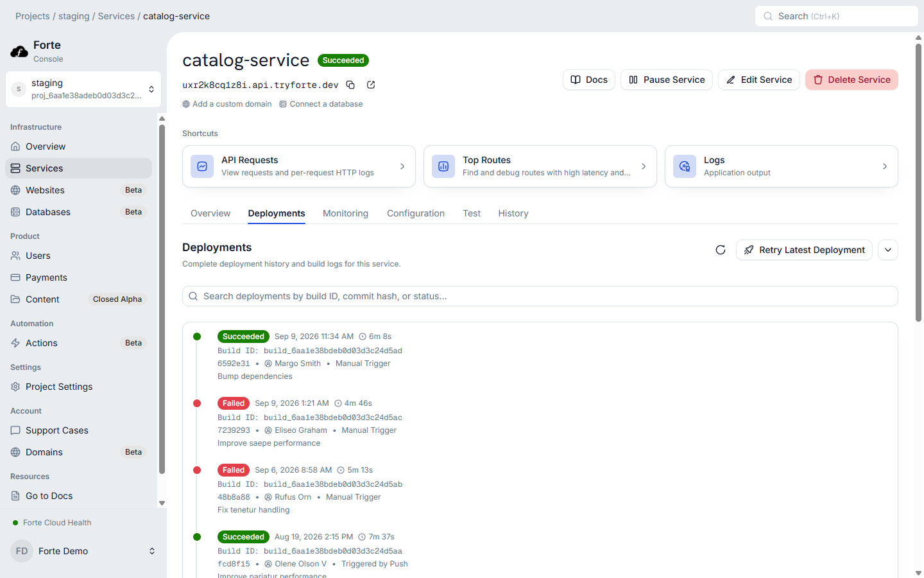Click Retry Latest Deployment
The height and width of the screenshot is (578, 924).
pyautogui.click(x=804, y=250)
